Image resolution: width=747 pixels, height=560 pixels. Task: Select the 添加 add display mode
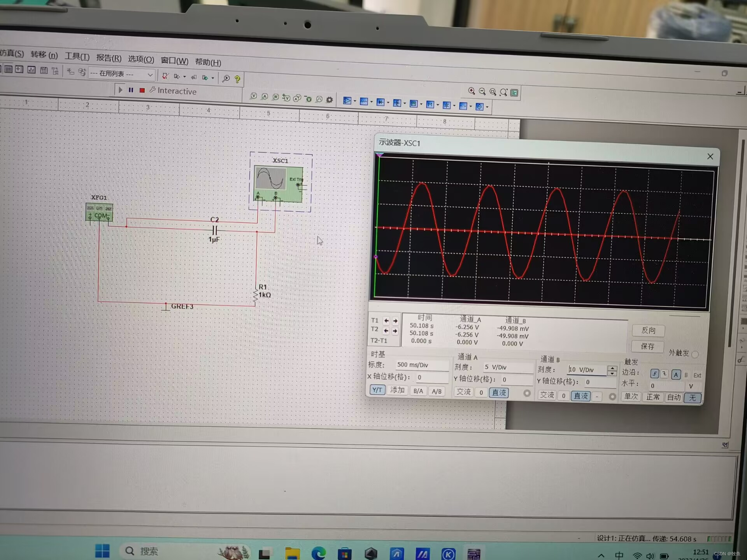coord(397,390)
